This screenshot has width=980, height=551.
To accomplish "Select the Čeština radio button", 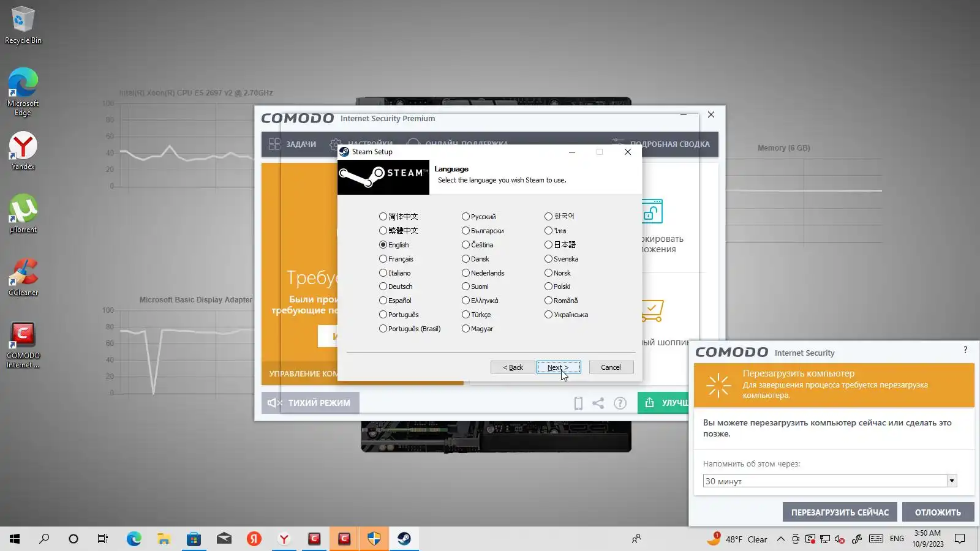I will click(478, 245).
